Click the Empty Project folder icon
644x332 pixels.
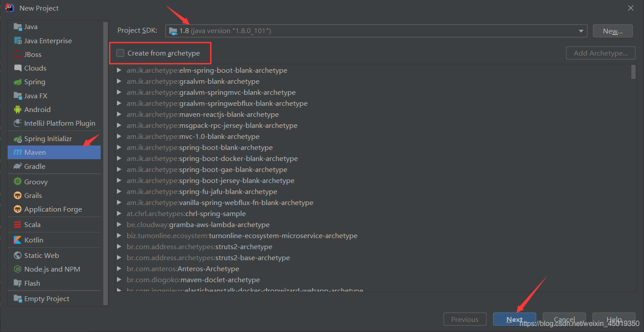point(18,298)
